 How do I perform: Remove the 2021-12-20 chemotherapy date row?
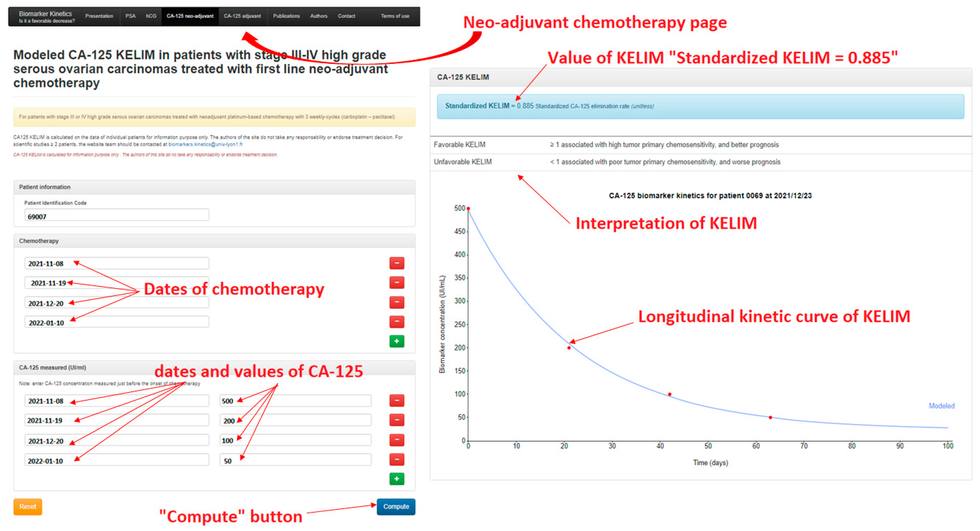pyautogui.click(x=396, y=302)
